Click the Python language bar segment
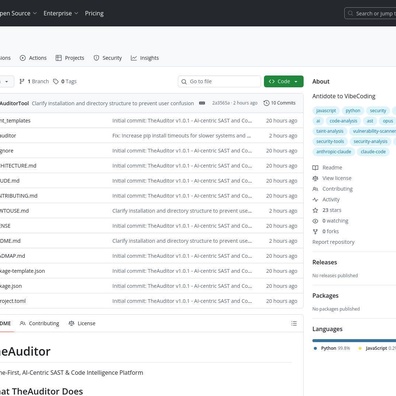This screenshot has height=396, width=396. coord(354,341)
